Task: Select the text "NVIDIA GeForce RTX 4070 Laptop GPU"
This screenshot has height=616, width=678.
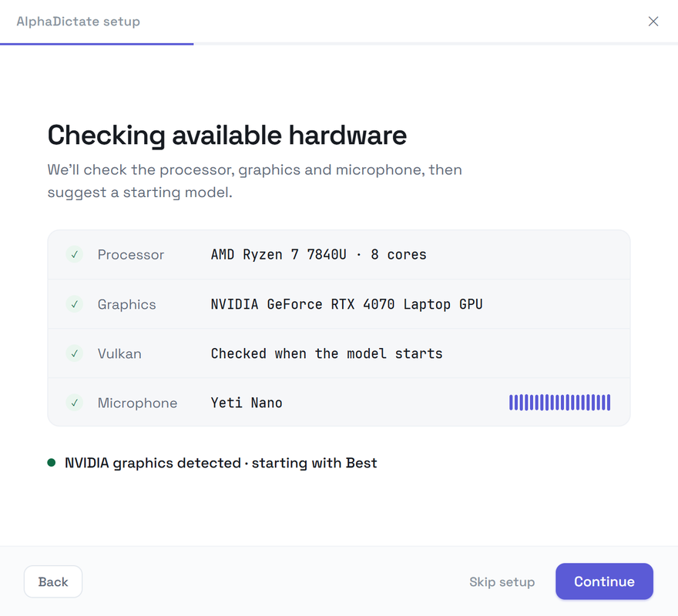Action: click(x=347, y=304)
